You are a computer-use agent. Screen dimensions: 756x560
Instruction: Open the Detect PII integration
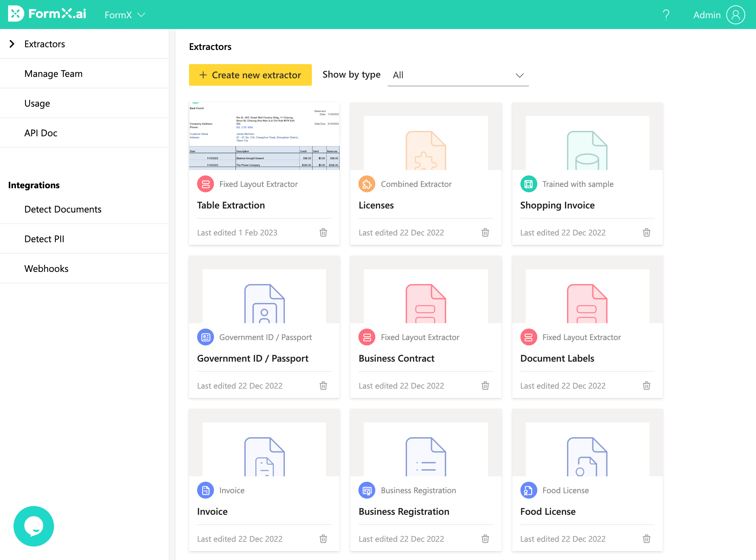(x=44, y=239)
